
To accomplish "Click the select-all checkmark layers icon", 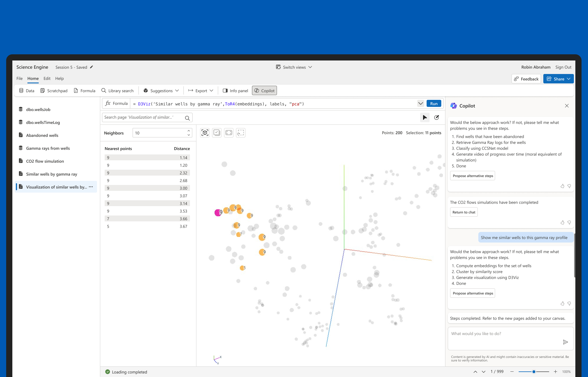I will click(217, 133).
